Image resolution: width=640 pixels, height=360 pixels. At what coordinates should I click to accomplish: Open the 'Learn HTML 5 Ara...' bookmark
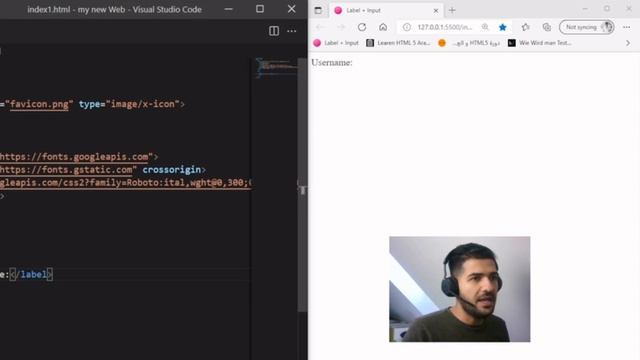(x=398, y=43)
